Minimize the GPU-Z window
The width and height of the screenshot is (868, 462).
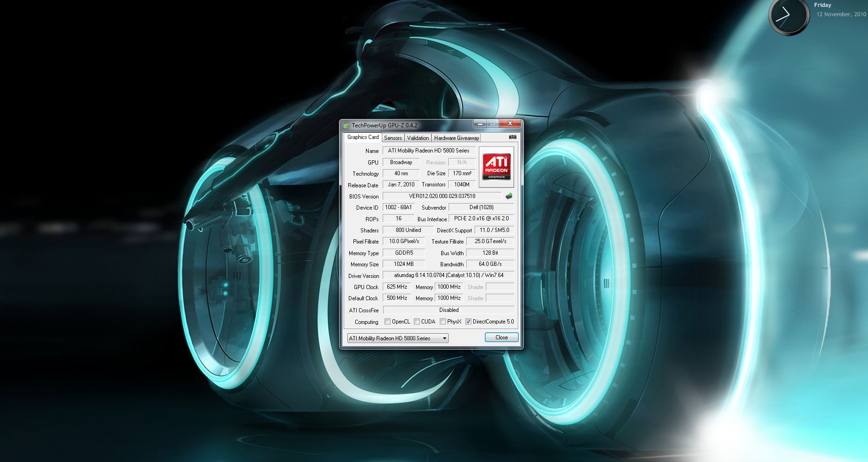point(480,124)
